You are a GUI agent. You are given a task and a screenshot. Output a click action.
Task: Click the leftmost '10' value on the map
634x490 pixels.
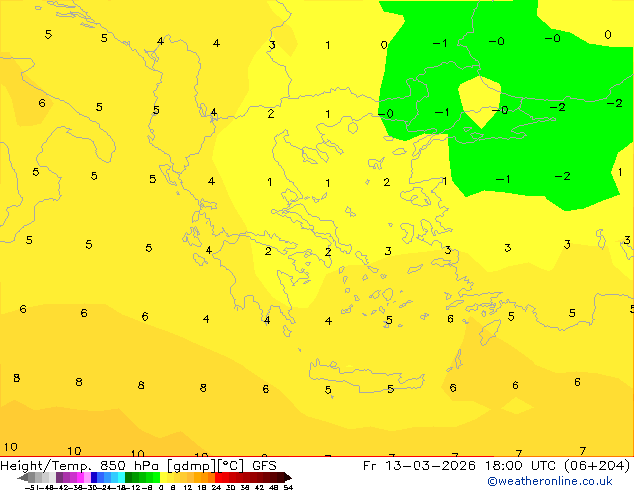tap(11, 447)
